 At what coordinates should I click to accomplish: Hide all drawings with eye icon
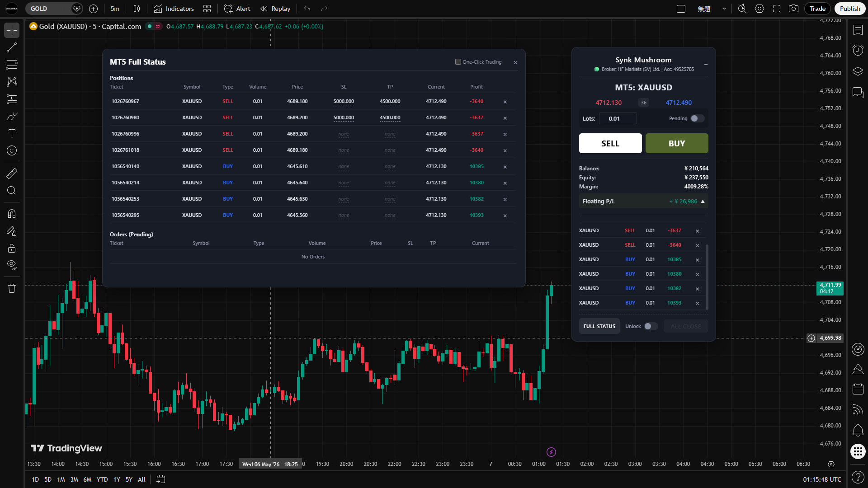click(x=12, y=265)
